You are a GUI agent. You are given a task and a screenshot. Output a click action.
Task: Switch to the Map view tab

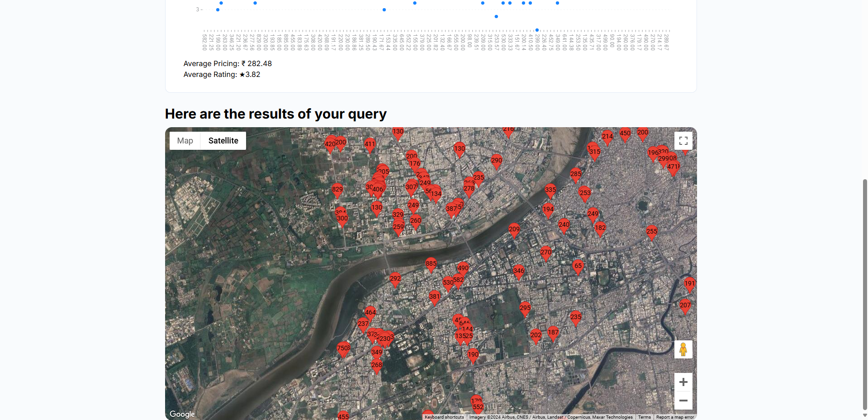click(185, 141)
